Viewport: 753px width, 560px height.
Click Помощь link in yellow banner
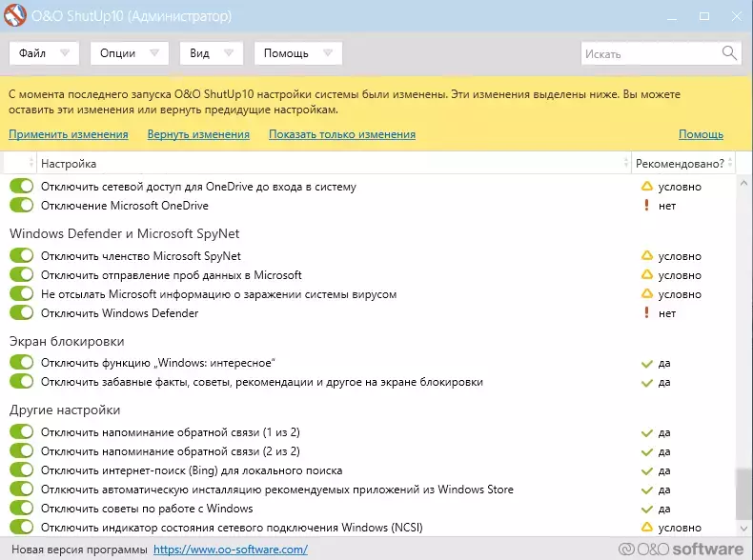point(701,134)
